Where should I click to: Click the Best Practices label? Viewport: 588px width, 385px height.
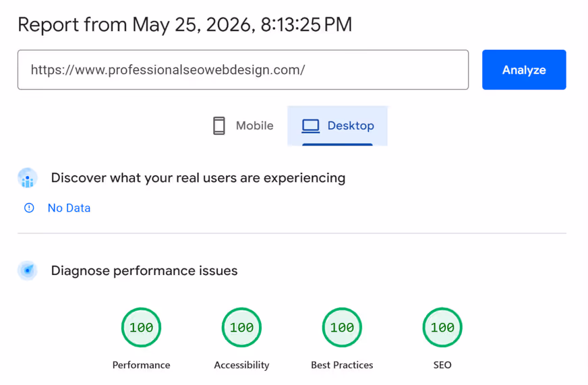(342, 365)
